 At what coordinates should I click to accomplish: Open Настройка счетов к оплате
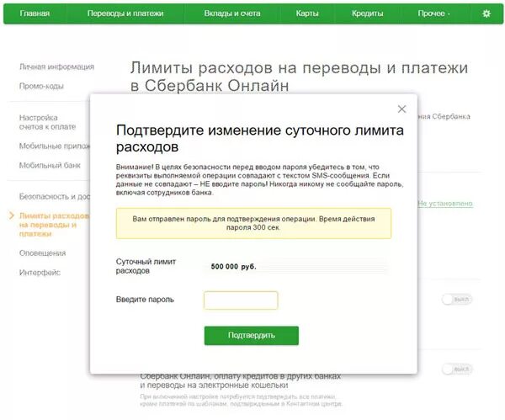[47, 122]
